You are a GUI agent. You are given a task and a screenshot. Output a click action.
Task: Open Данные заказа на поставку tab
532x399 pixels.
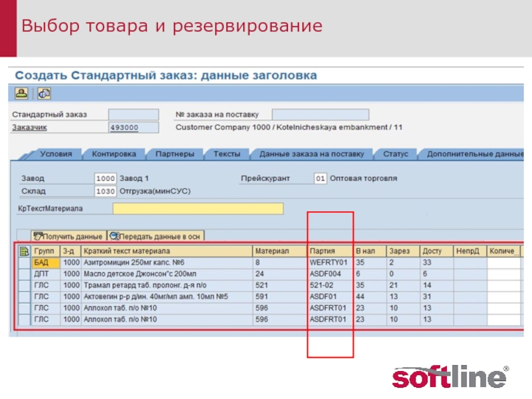click(311, 154)
